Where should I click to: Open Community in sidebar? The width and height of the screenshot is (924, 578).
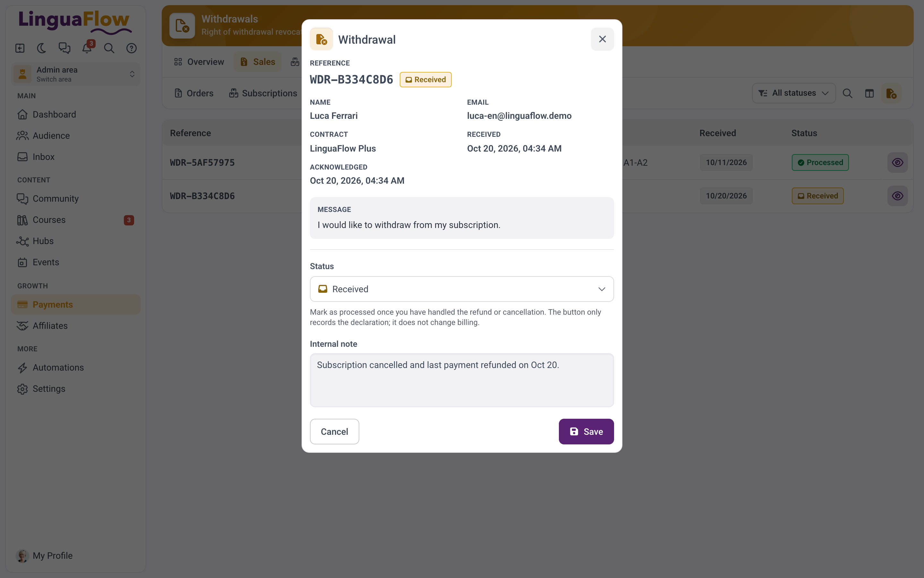click(x=76, y=198)
